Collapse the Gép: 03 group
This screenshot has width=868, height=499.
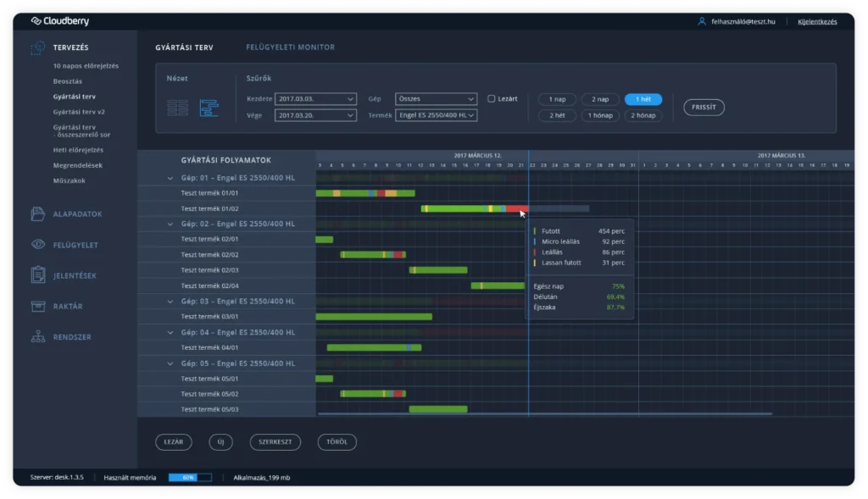tap(170, 302)
